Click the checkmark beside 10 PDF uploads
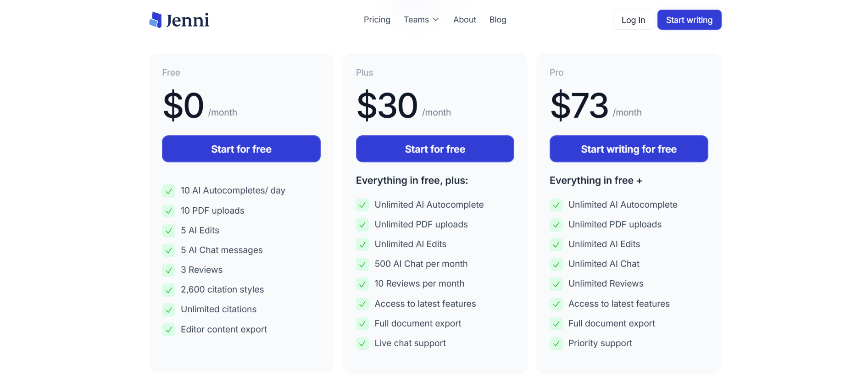This screenshot has width=868, height=382. point(168,211)
